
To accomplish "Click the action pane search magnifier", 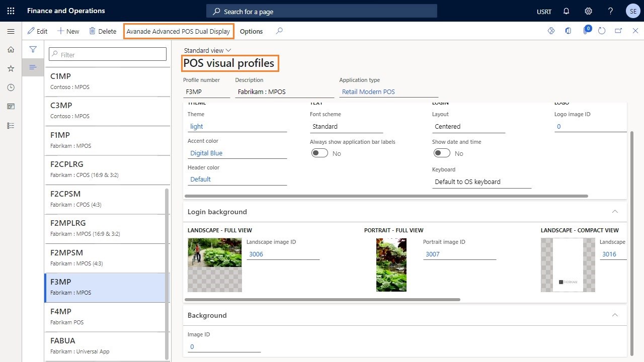I will tap(279, 31).
